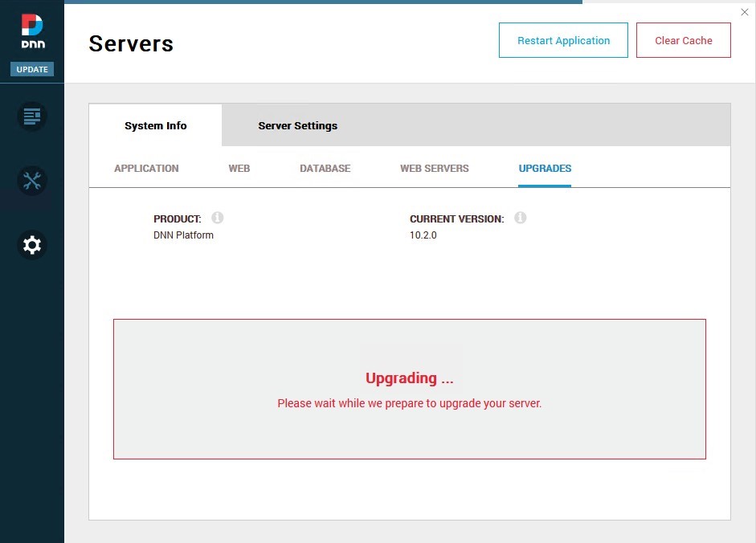Go to the WEB sub-tab
756x543 pixels.
click(239, 169)
